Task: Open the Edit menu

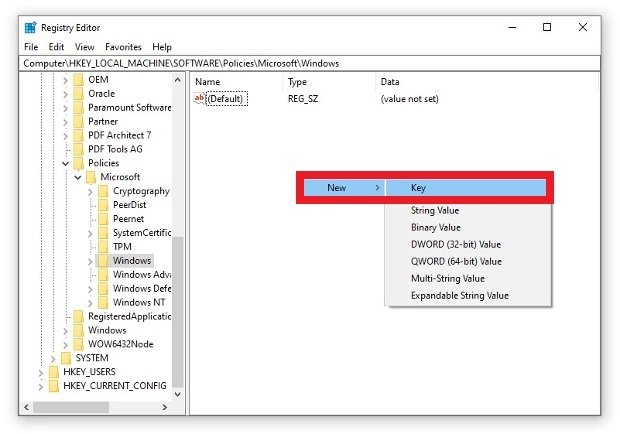Action: [56, 47]
